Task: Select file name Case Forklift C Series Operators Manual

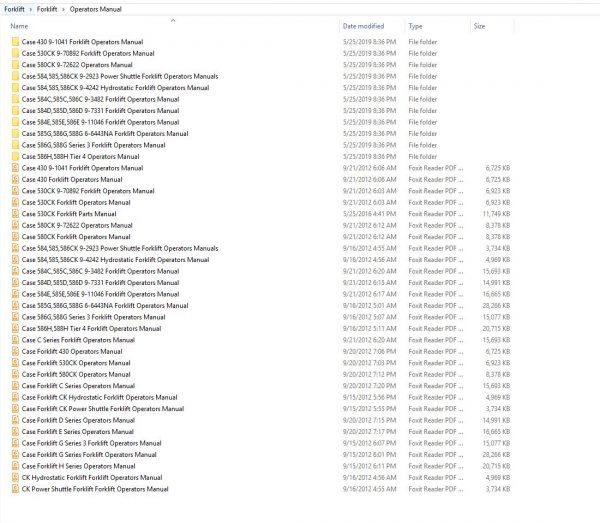Action: pyautogui.click(x=78, y=386)
